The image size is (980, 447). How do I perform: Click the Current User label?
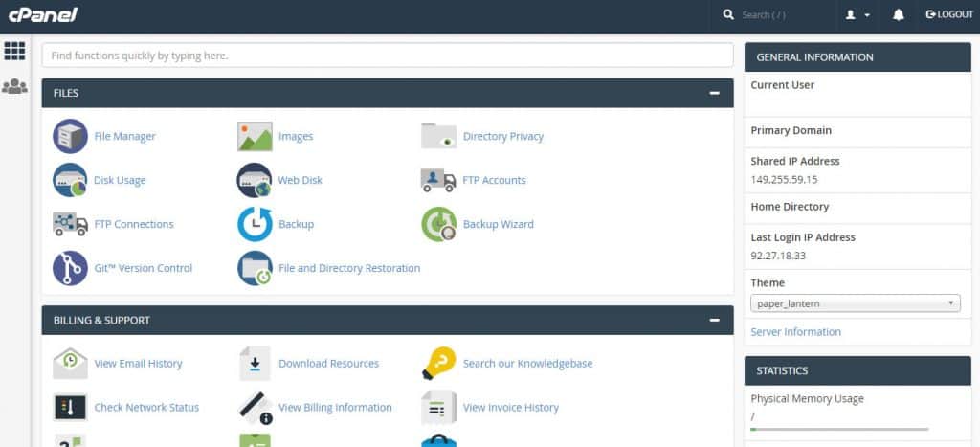783,85
